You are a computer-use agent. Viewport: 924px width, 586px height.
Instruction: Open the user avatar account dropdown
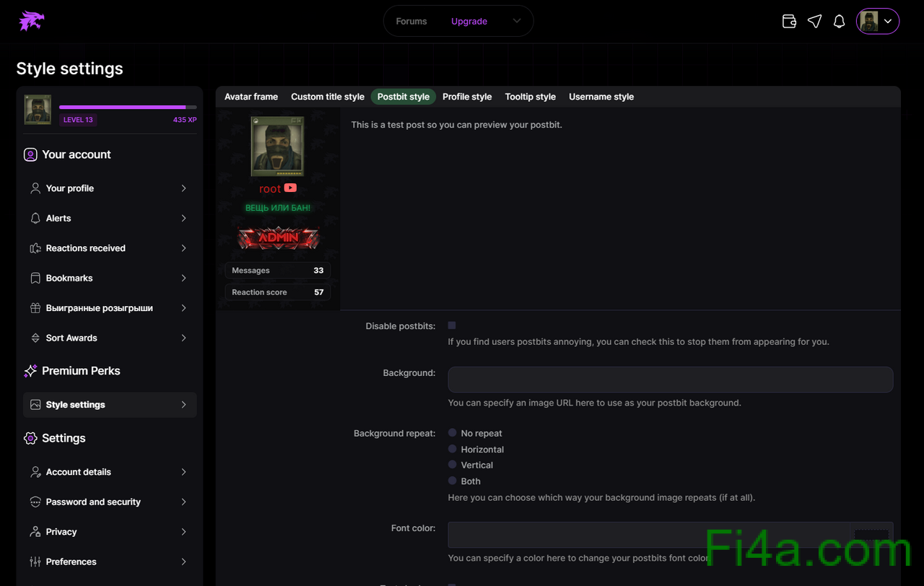tap(878, 22)
